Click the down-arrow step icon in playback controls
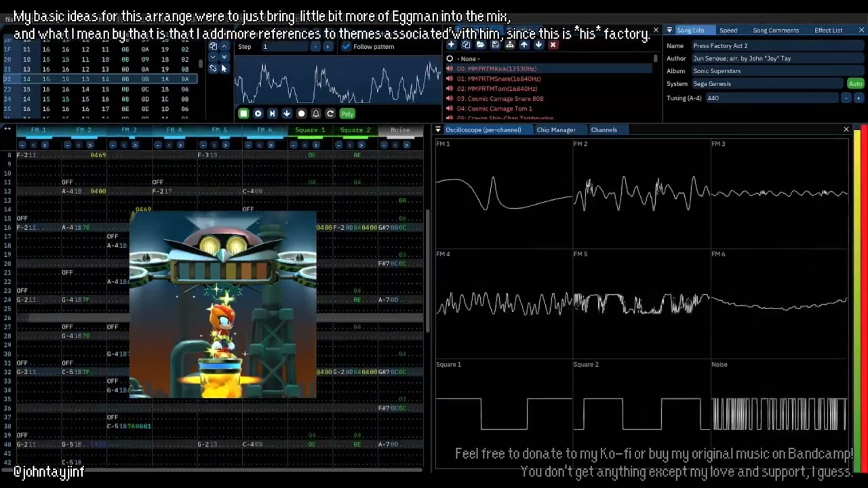Viewport: 868px width, 488px height. tap(287, 114)
